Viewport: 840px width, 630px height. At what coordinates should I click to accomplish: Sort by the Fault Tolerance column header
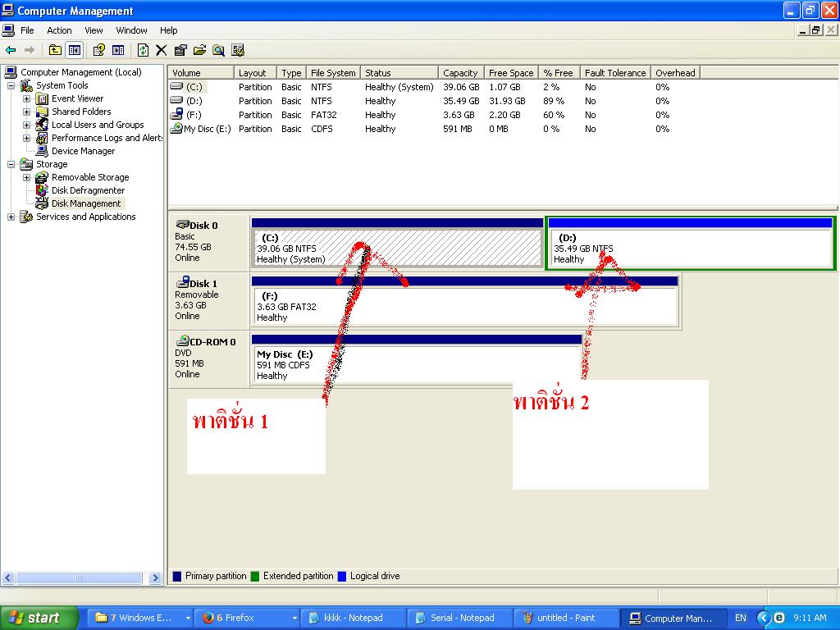click(615, 73)
